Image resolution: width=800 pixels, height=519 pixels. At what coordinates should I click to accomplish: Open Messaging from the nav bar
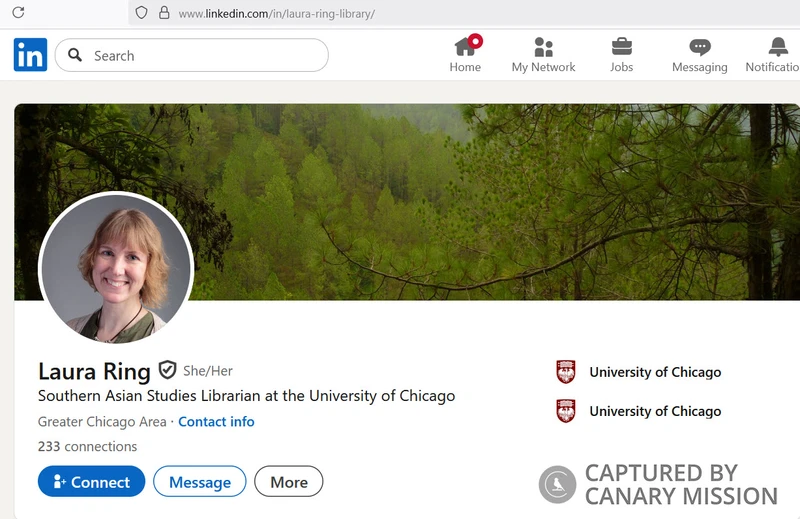699,55
